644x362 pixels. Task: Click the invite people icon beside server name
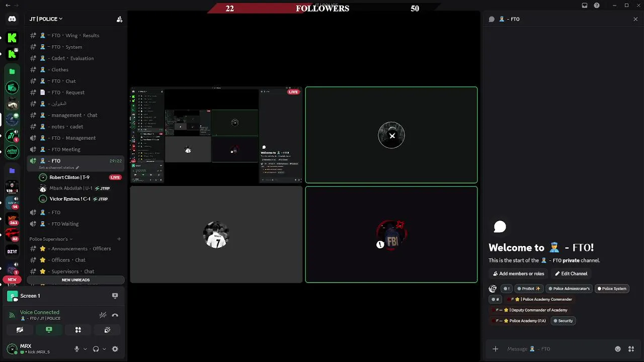coord(119,19)
